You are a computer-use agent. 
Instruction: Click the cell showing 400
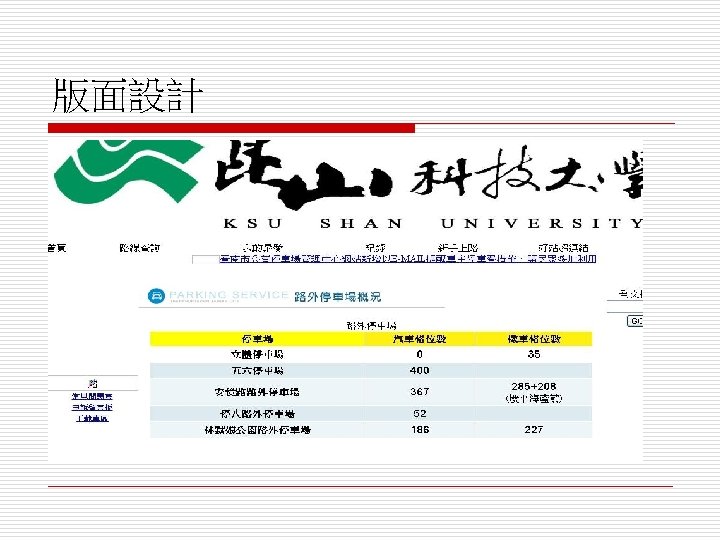point(420,370)
